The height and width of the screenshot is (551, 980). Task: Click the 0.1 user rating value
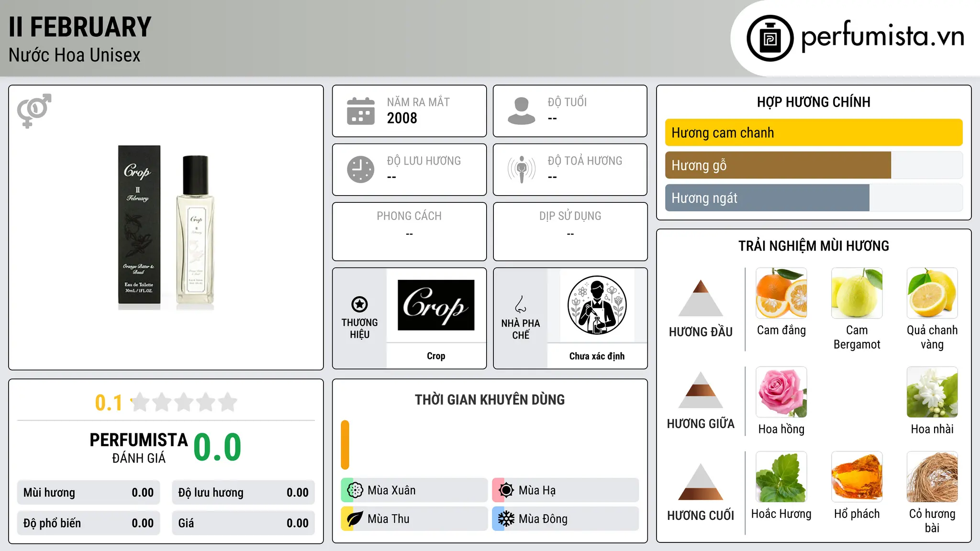click(x=109, y=403)
